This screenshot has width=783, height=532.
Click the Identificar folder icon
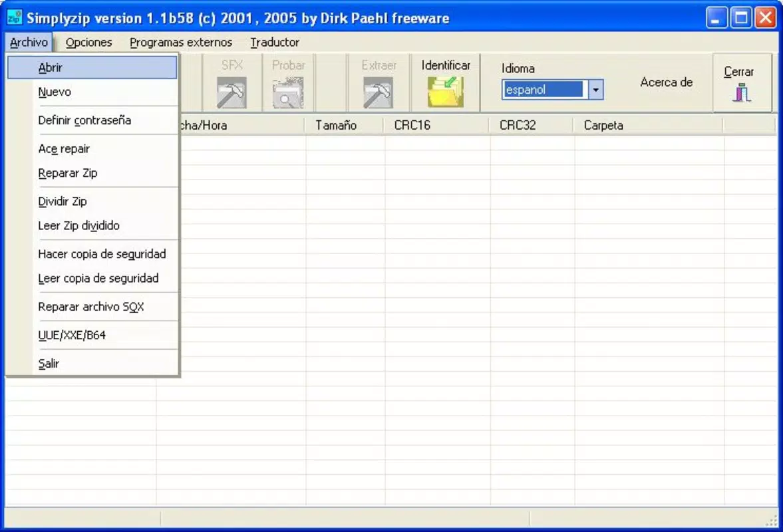446,92
